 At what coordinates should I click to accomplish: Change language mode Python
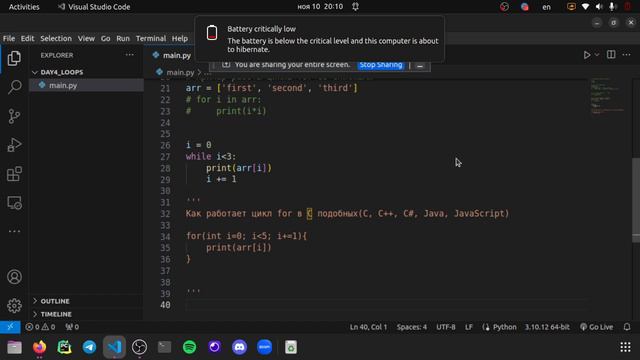point(504,327)
